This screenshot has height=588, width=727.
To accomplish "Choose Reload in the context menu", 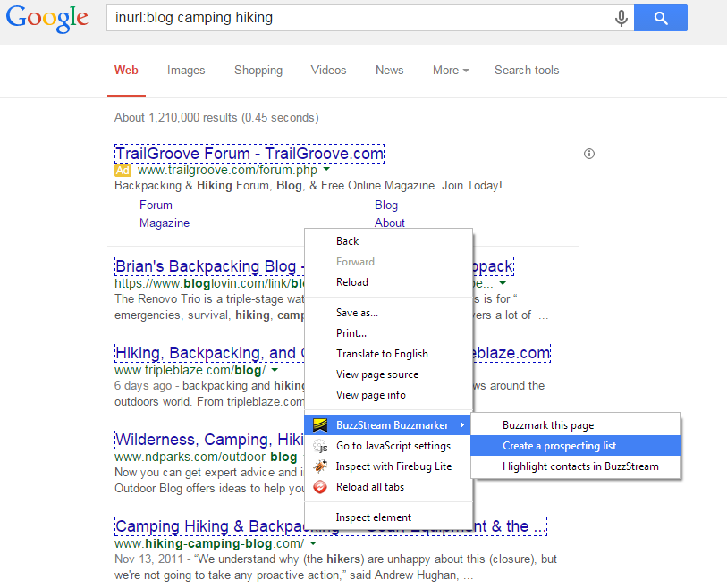I will click(388, 282).
